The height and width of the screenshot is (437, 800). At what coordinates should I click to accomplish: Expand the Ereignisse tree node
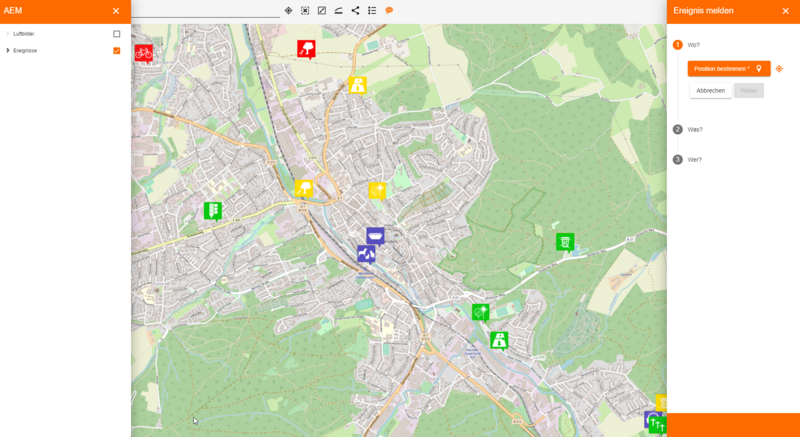click(x=8, y=50)
